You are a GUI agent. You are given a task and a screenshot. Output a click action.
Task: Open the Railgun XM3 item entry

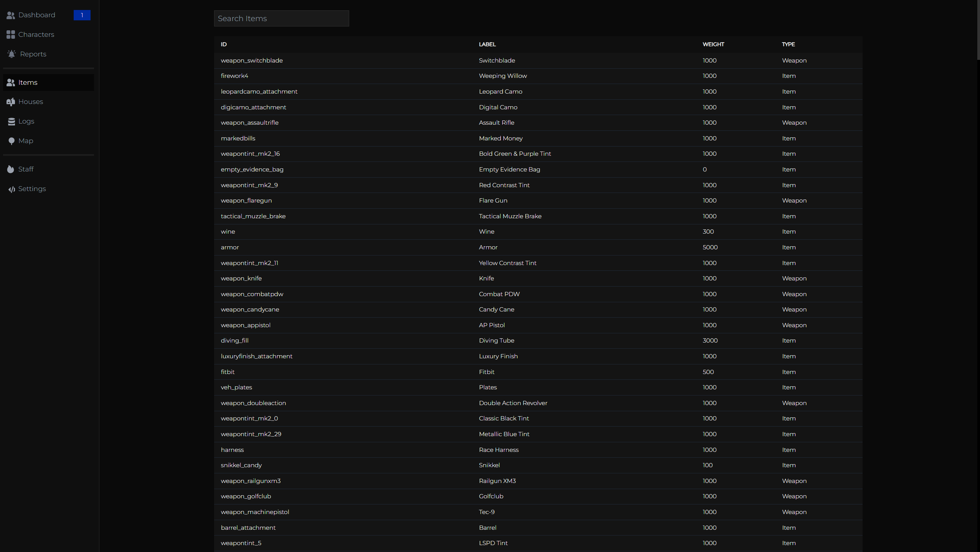(497, 481)
